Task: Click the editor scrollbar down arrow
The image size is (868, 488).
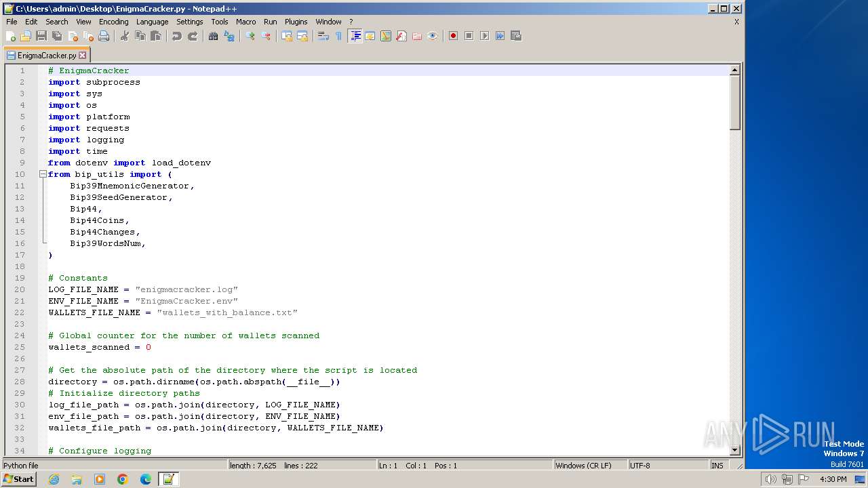Action: [734, 450]
